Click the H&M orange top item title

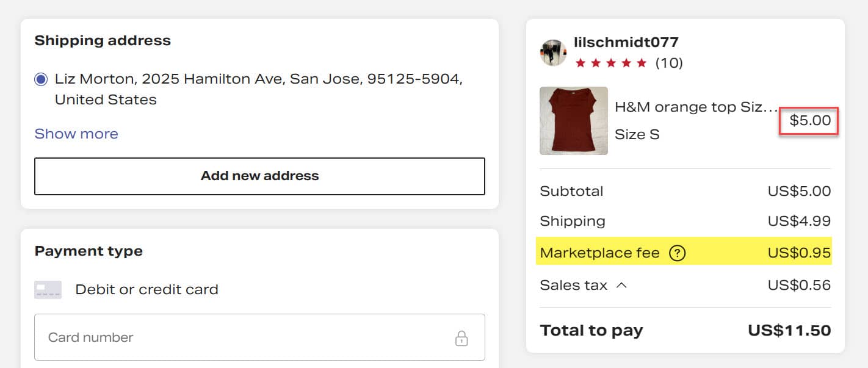[696, 107]
